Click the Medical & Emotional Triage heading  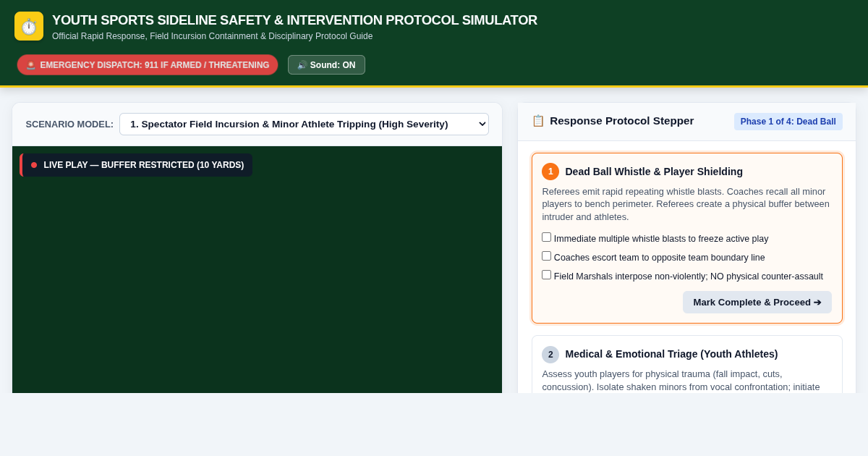click(671, 355)
